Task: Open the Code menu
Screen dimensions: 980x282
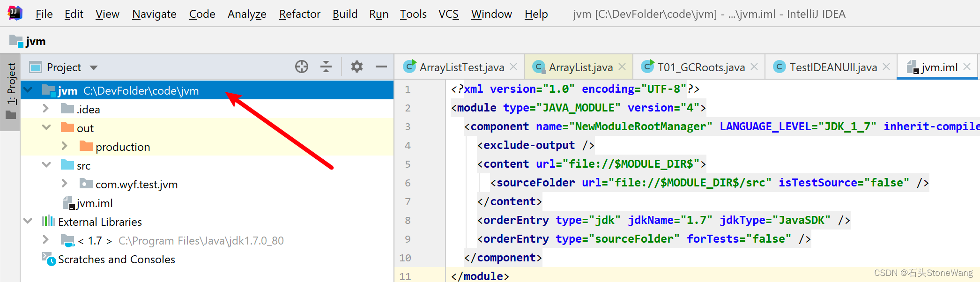Action: point(202,14)
